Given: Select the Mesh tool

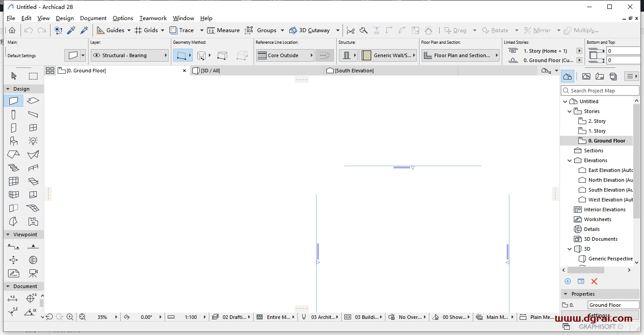Looking at the screenshot, I should pos(33,208).
